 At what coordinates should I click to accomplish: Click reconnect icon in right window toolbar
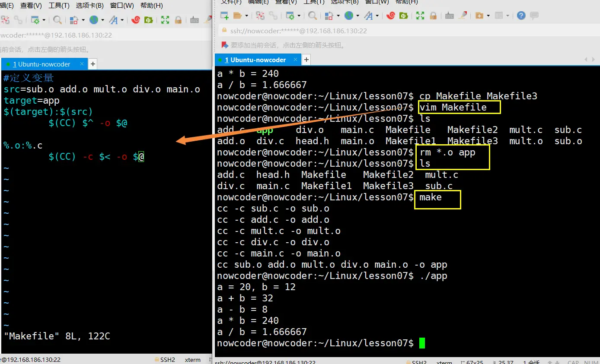pos(260,16)
